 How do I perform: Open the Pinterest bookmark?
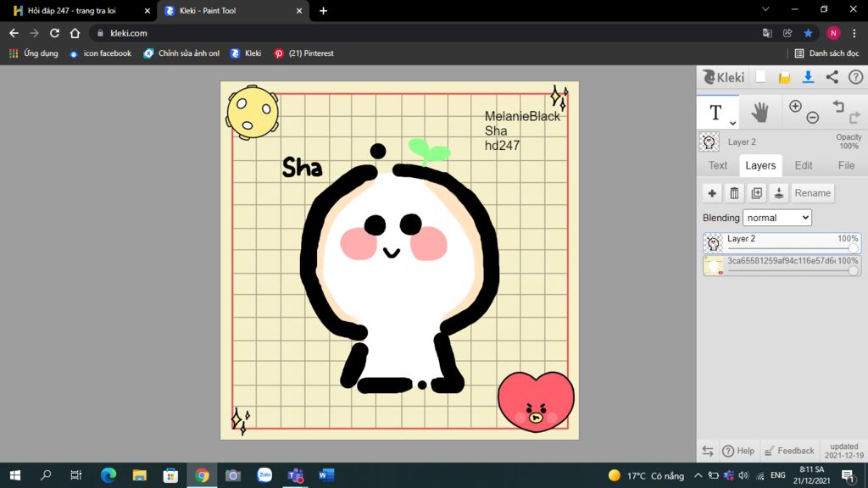(304, 53)
